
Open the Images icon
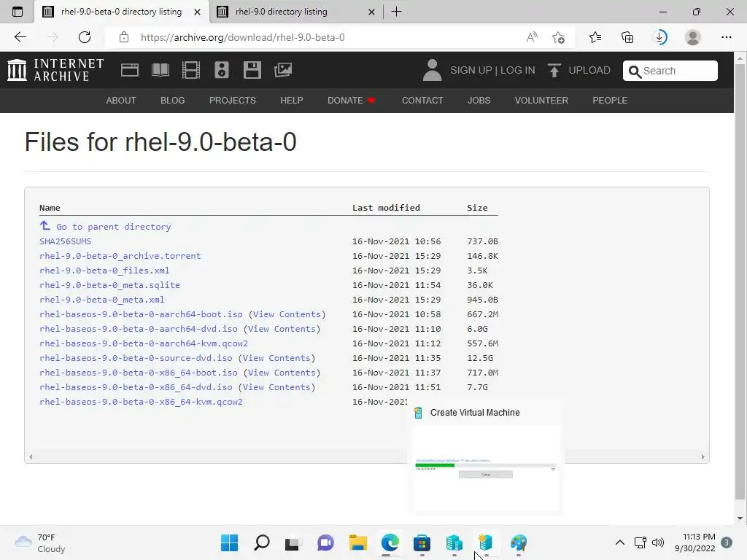[x=283, y=70]
